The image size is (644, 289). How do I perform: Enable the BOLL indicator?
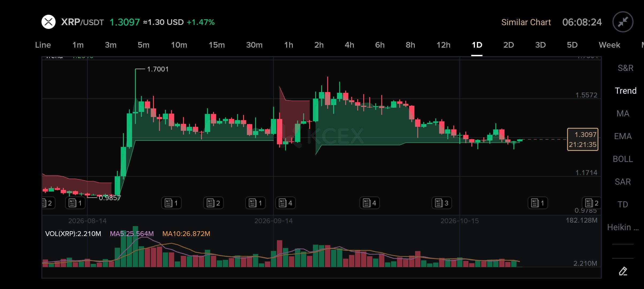[x=623, y=159]
